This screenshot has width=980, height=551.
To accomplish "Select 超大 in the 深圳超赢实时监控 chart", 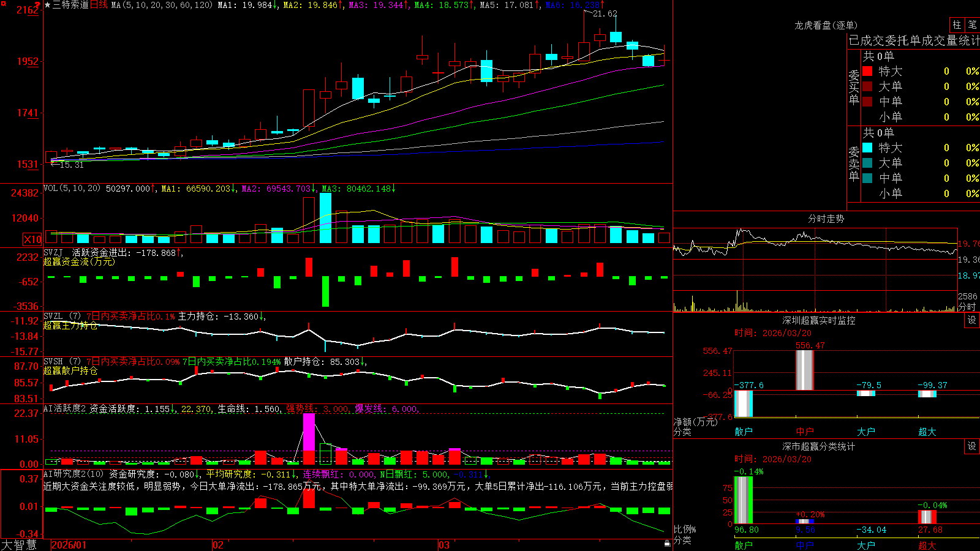I will (927, 432).
